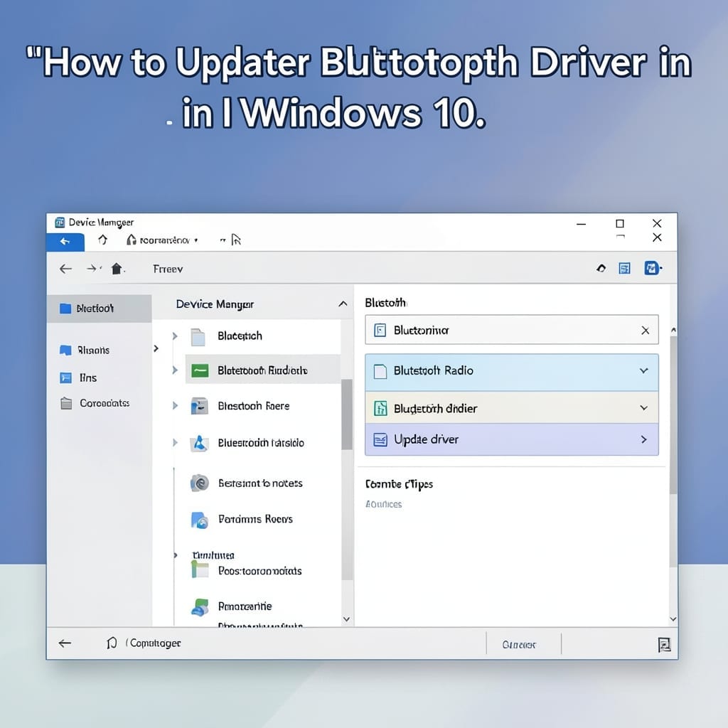
Task: Click the bottom bar back arrow
Action: pos(65,643)
